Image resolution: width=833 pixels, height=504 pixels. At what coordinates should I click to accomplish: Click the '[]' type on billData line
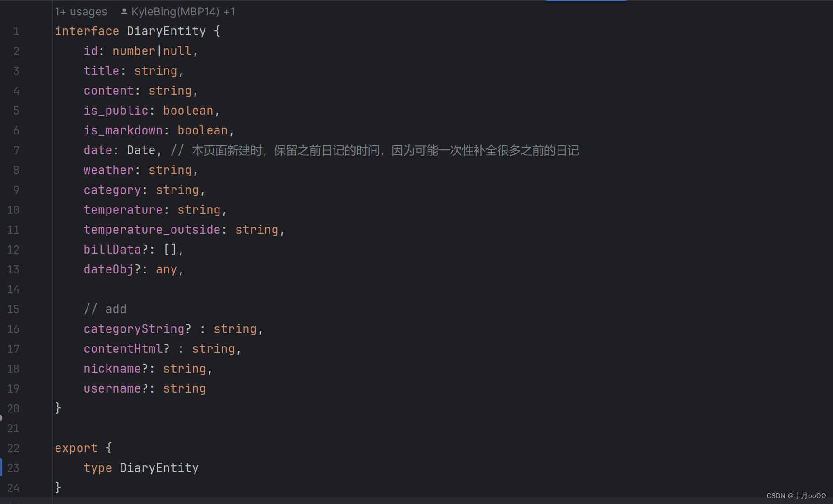[170, 250]
